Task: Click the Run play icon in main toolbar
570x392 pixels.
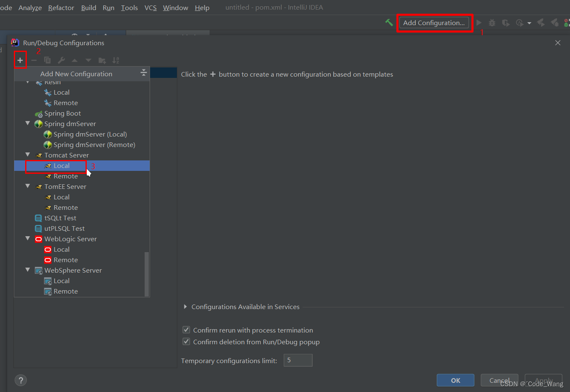Action: (x=479, y=23)
